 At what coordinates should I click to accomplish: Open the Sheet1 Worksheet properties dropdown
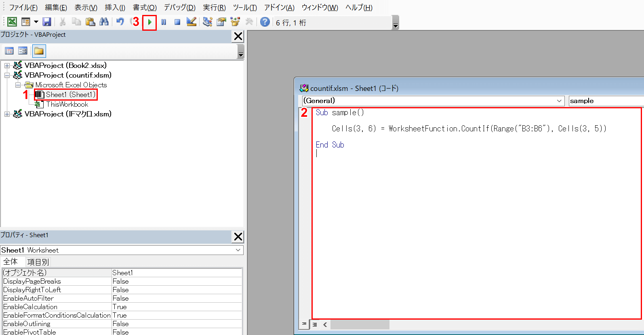(x=238, y=250)
